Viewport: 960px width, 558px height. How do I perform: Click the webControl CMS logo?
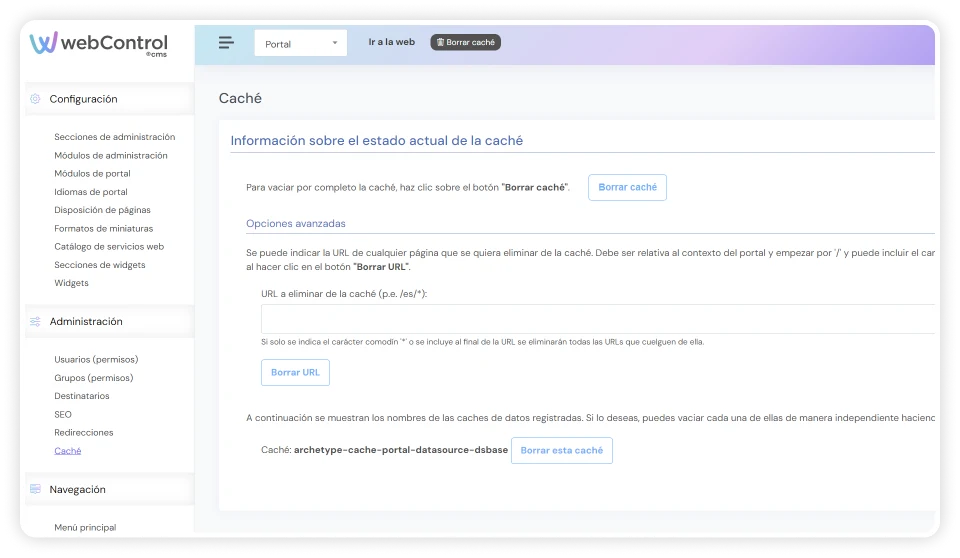coord(98,44)
